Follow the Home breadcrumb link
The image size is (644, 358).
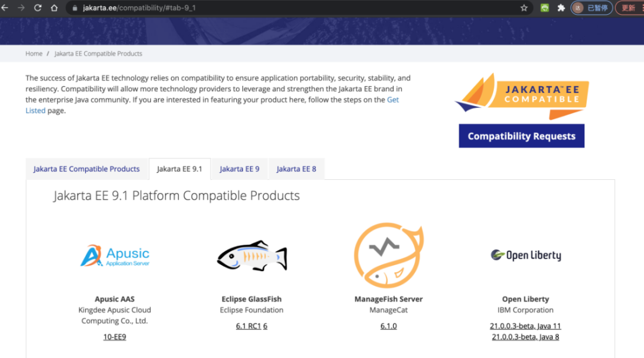tap(34, 54)
